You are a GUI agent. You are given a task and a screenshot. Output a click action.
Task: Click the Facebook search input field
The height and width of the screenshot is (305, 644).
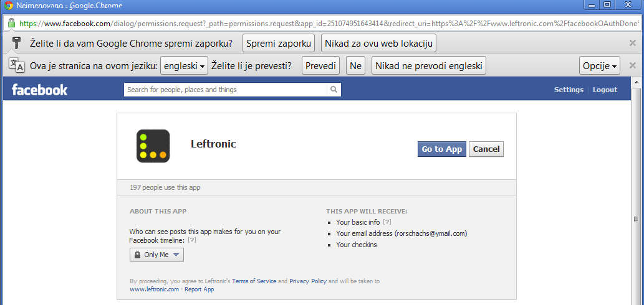(x=224, y=90)
